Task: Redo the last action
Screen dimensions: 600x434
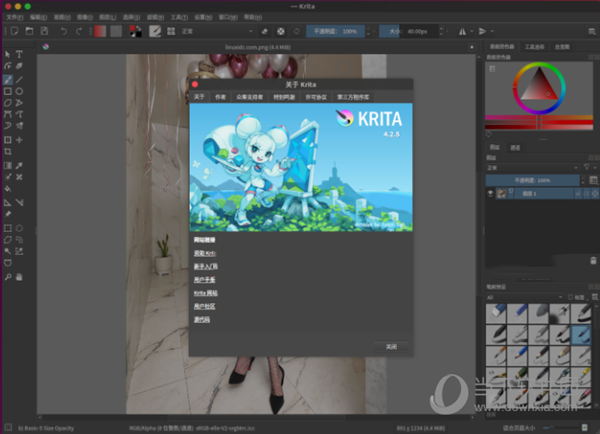Action: 79,31
